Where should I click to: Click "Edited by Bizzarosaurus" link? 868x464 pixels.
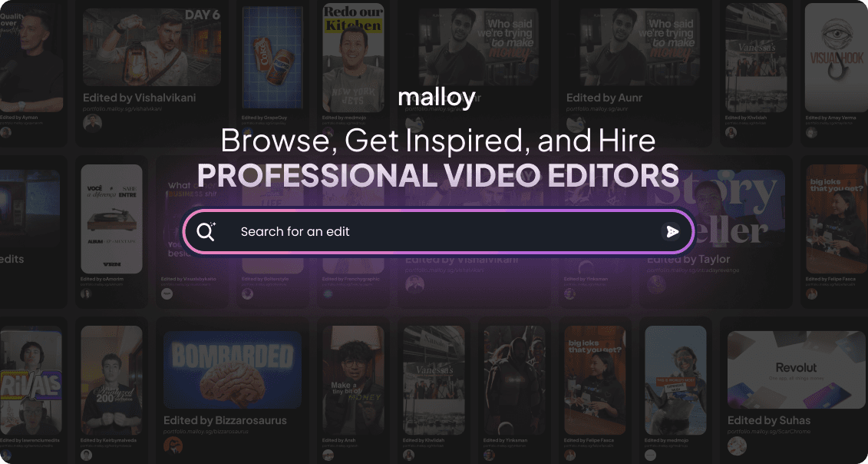pyautogui.click(x=225, y=420)
